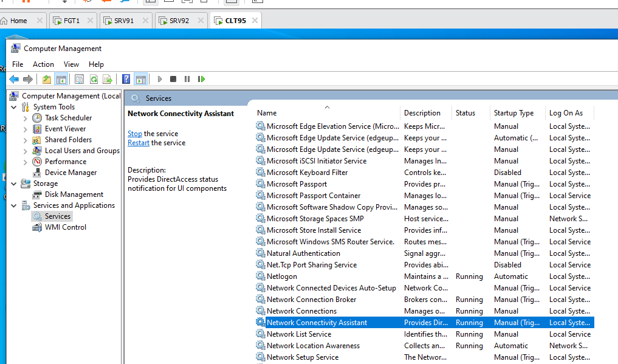This screenshot has height=364, width=618.
Task: Click the Stop Service square icon
Action: (x=173, y=79)
